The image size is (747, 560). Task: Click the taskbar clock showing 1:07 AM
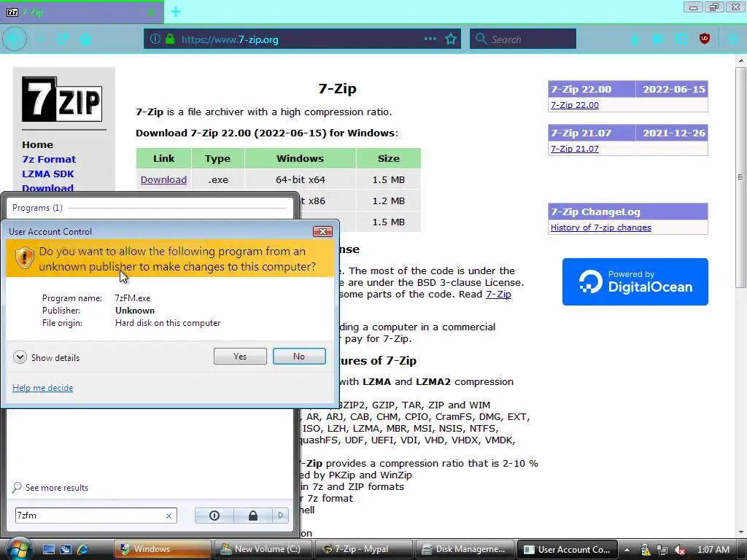pos(713,550)
